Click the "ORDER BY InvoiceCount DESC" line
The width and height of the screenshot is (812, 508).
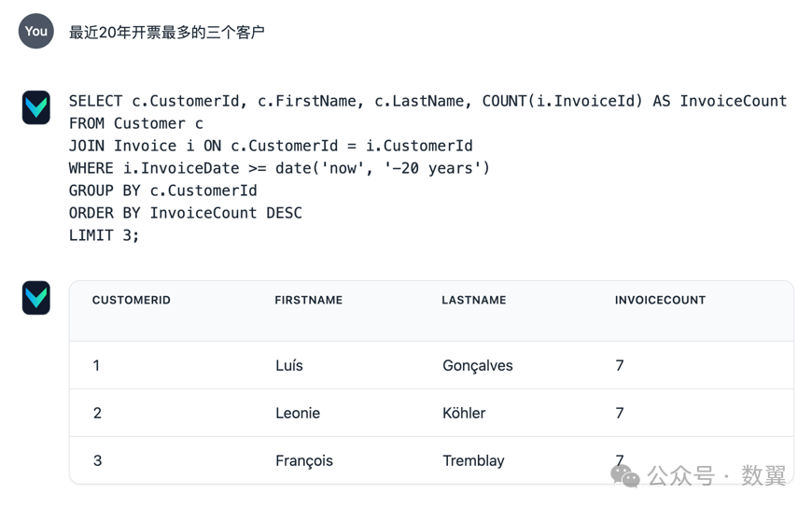[x=185, y=213]
